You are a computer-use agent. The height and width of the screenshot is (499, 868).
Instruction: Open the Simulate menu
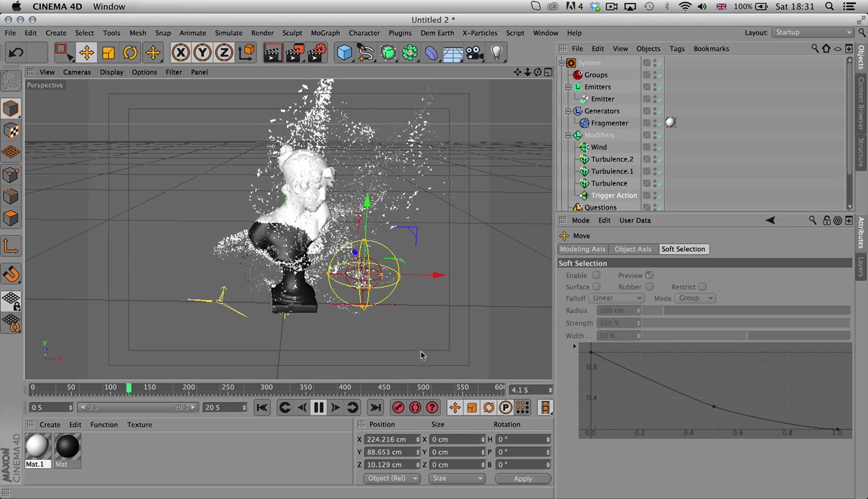click(x=229, y=33)
